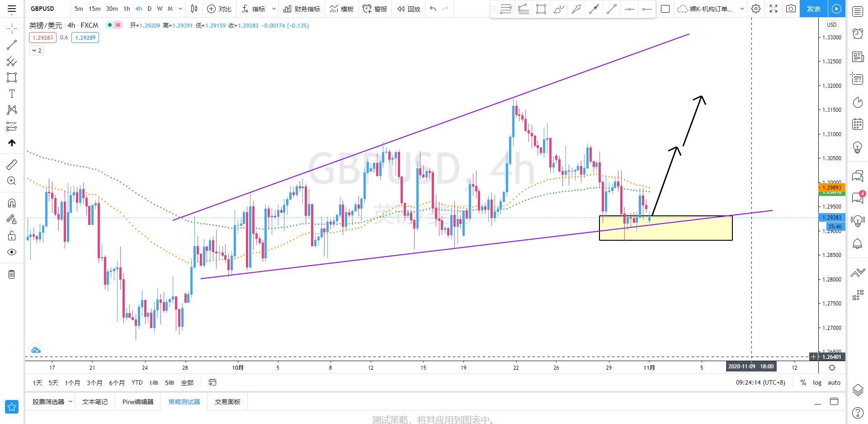Toggle stay in drawing mode

pyautogui.click(x=12, y=219)
